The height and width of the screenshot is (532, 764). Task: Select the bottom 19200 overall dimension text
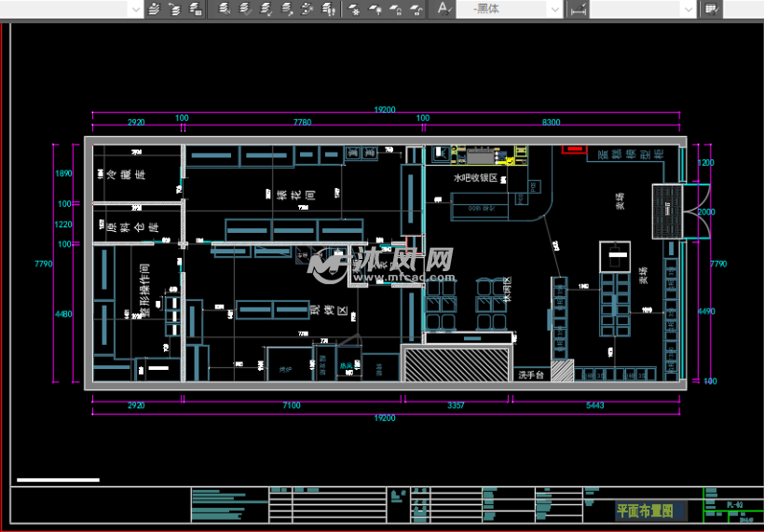point(385,418)
